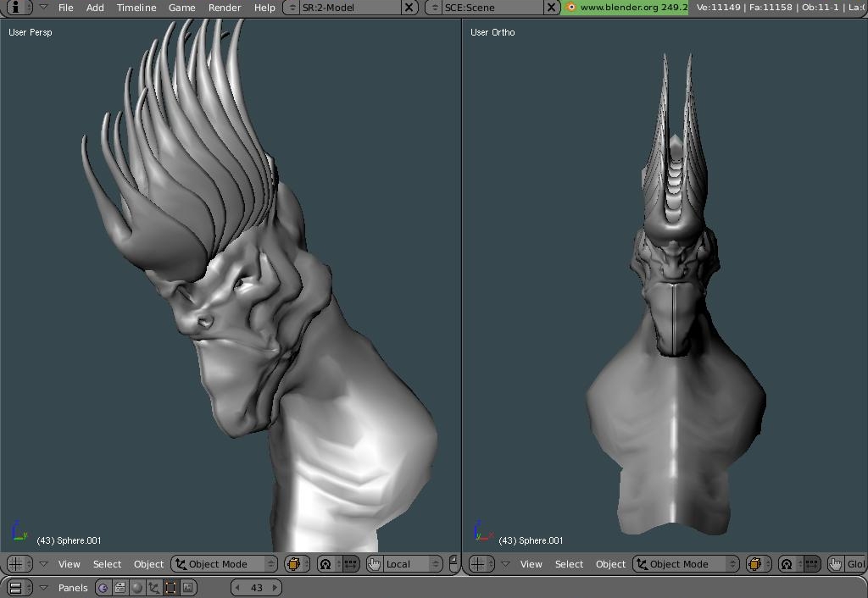Edit the SR:2-Model screen name field
Viewport: 868px width, 598px height.
point(350,8)
